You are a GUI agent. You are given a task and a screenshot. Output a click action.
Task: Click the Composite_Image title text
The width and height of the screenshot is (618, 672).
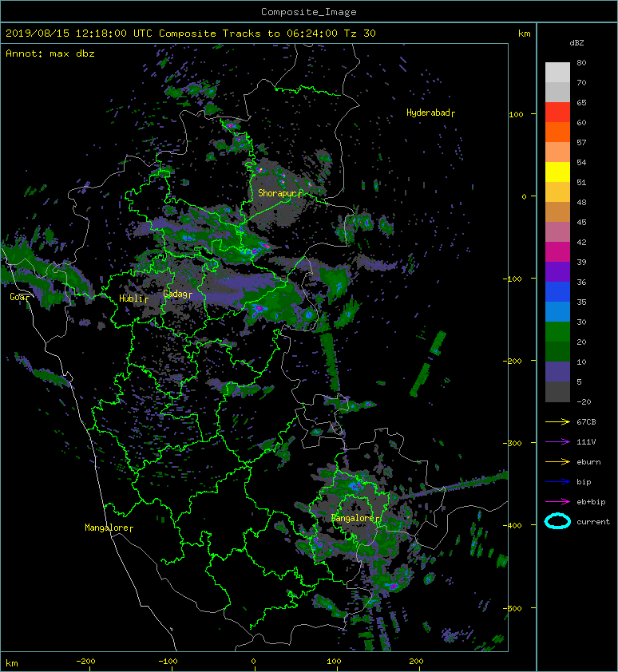(309, 12)
